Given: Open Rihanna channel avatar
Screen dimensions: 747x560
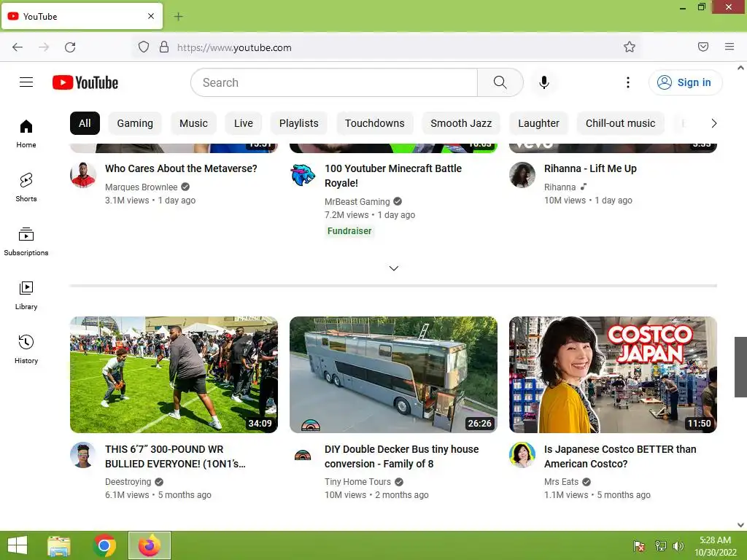Looking at the screenshot, I should pos(522,175).
